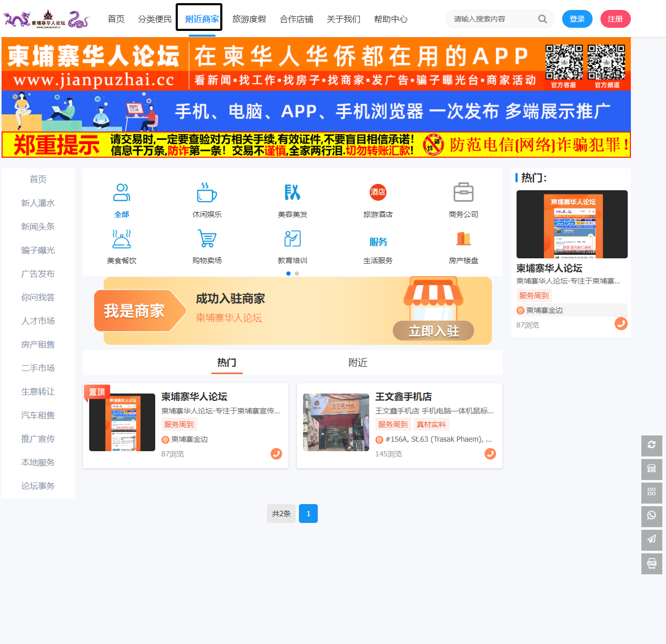Click the 注册 register button
Image resolution: width=666 pixels, height=644 pixels.
[615, 19]
